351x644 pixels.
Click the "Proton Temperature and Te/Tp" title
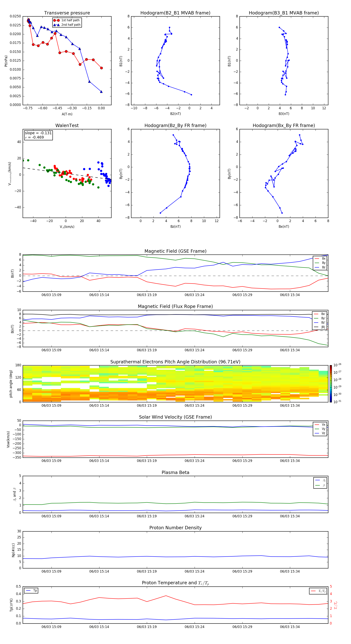point(175,583)
